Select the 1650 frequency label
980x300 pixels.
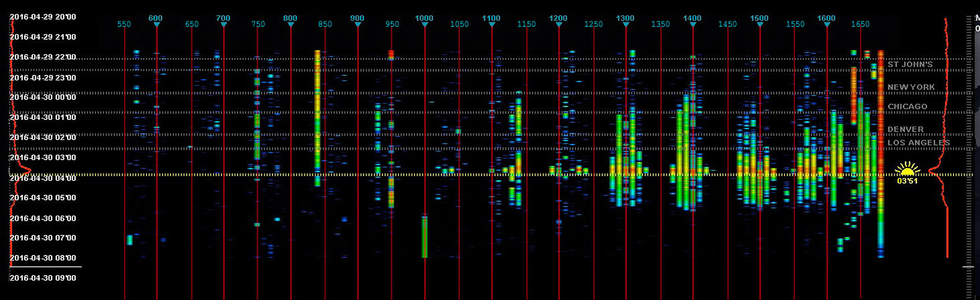coord(860,24)
